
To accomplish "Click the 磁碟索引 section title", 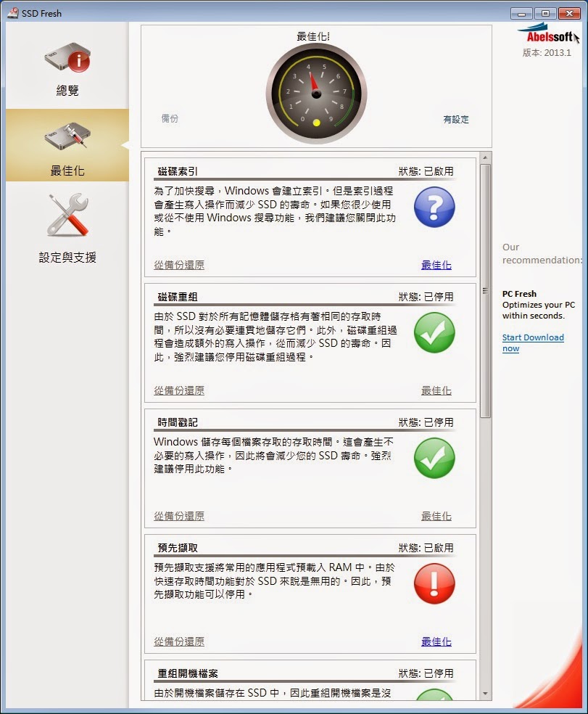I will click(178, 172).
